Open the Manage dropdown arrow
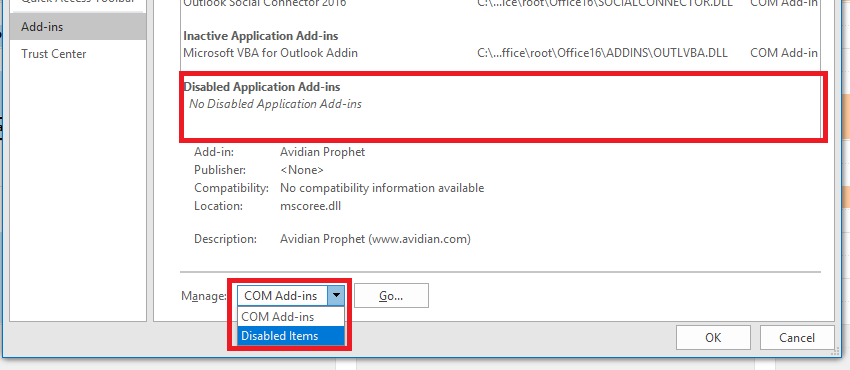 pos(337,295)
